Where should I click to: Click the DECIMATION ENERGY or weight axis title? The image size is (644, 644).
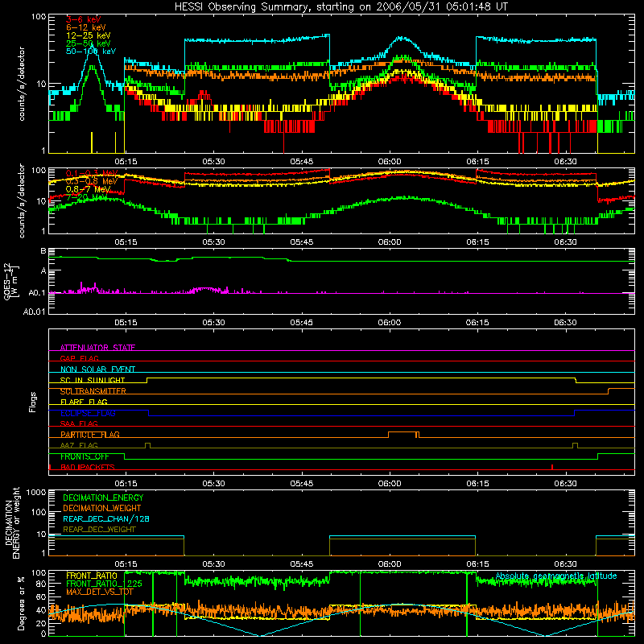coord(12,523)
